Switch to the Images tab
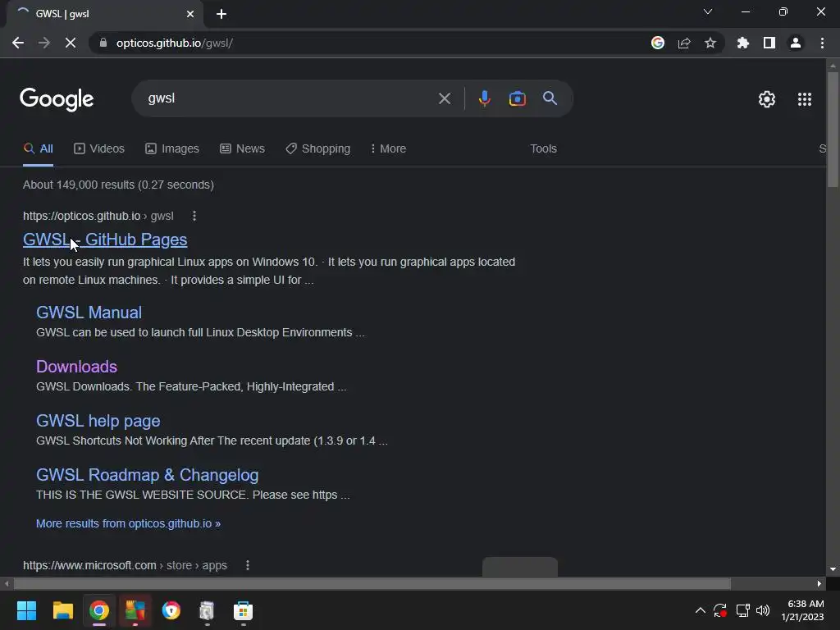 [x=172, y=148]
